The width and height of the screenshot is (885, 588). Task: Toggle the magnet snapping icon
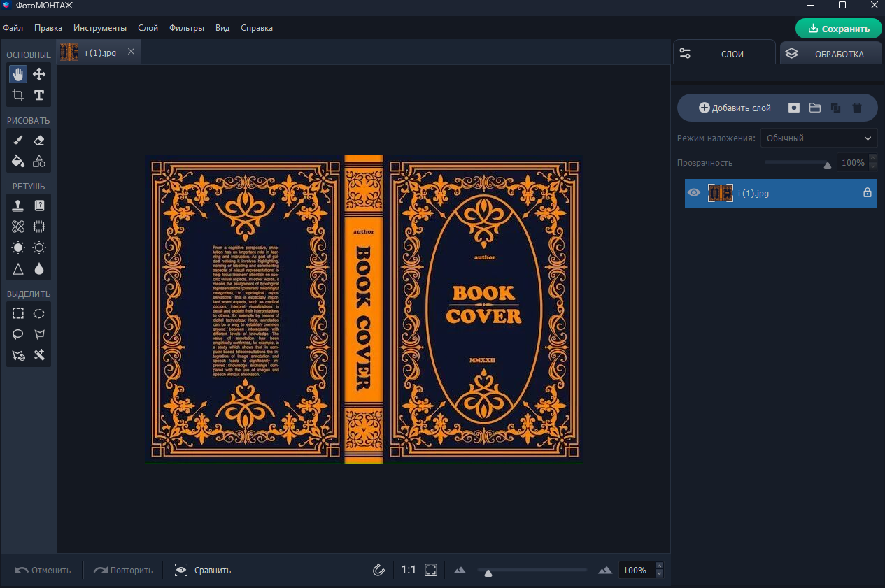tap(379, 570)
